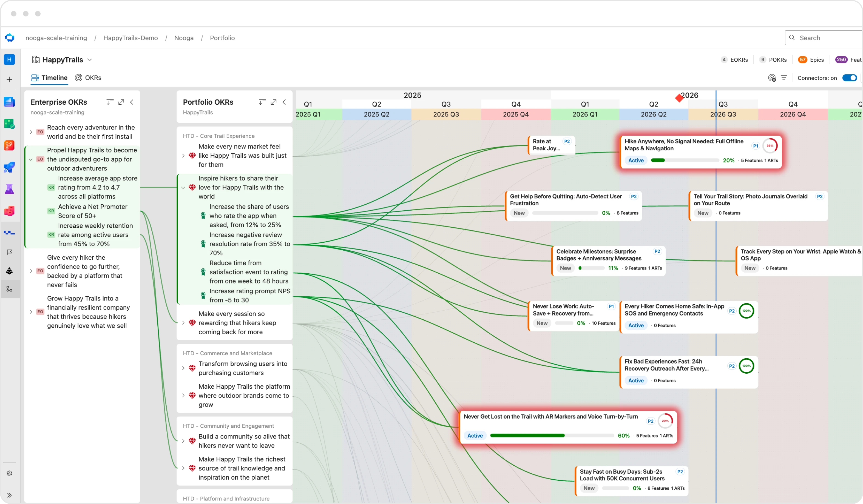
Task: Click progress bar on Get Help Before Quitting card
Action: [565, 213]
